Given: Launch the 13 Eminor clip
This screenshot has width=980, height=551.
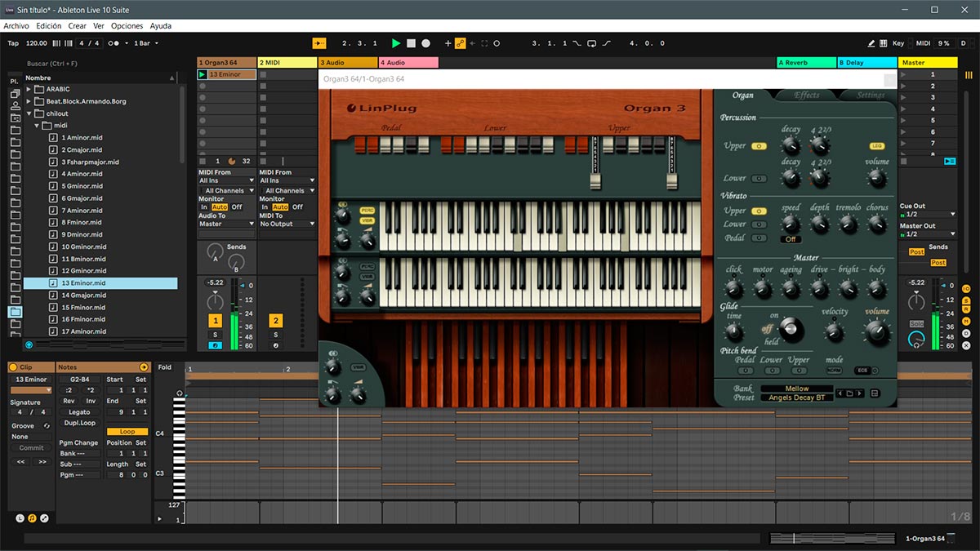Looking at the screenshot, I should point(203,74).
